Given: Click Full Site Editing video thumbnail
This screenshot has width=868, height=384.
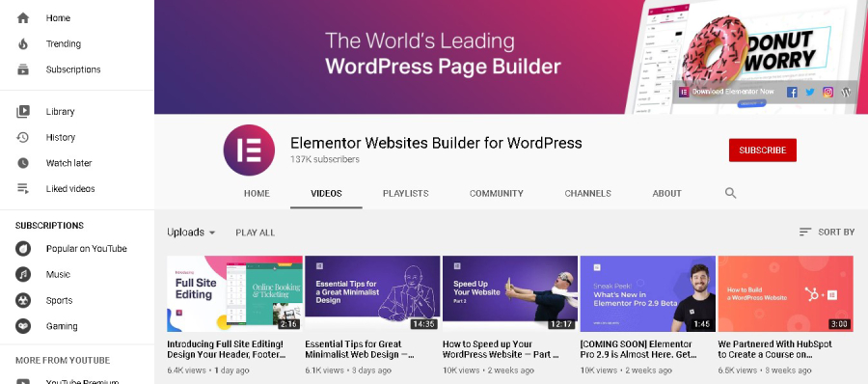Looking at the screenshot, I should coord(234,293).
